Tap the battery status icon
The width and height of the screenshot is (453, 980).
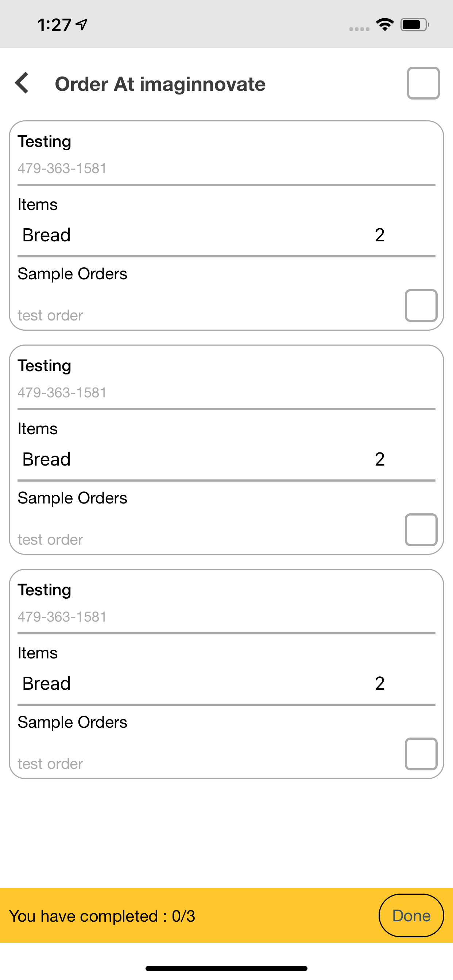click(x=414, y=25)
